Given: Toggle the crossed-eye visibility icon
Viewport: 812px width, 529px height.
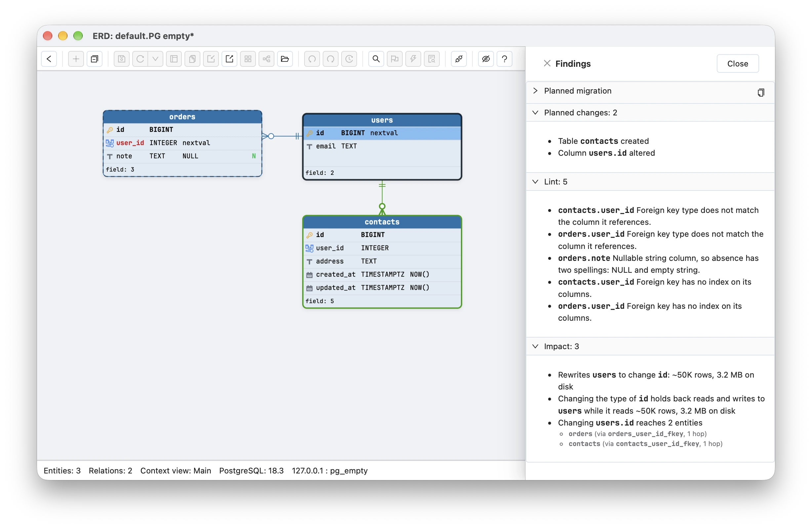Looking at the screenshot, I should (486, 59).
